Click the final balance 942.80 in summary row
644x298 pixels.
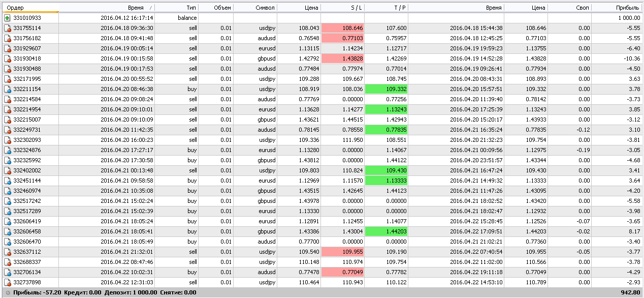[x=630, y=292]
